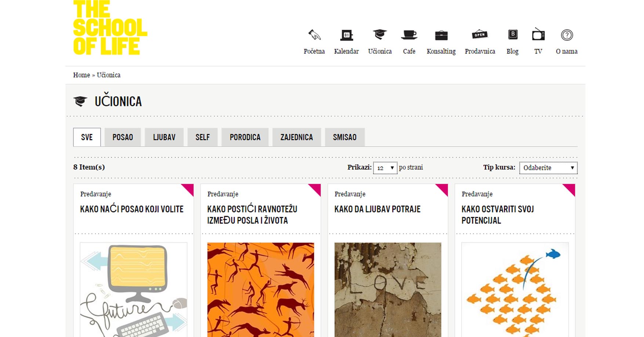Open the Cafe coffee cup icon

tap(409, 35)
